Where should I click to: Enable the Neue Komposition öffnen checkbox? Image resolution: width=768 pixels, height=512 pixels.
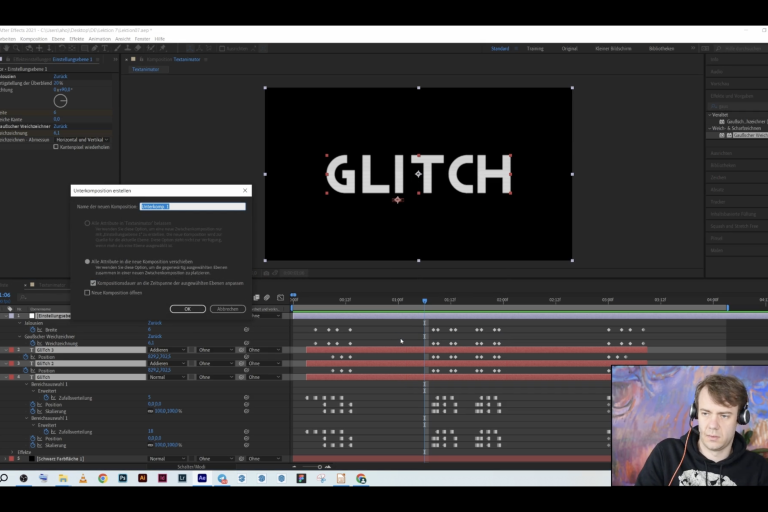87,293
